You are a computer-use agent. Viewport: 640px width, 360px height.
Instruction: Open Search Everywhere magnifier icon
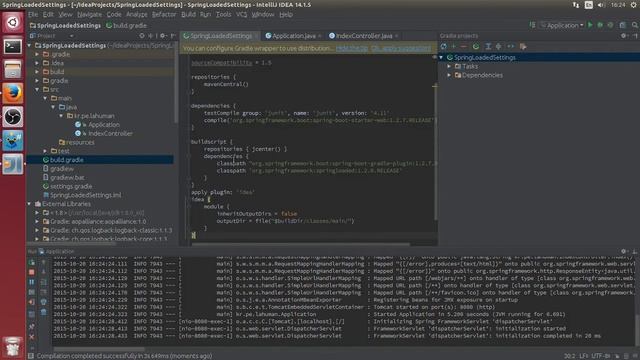635,25
